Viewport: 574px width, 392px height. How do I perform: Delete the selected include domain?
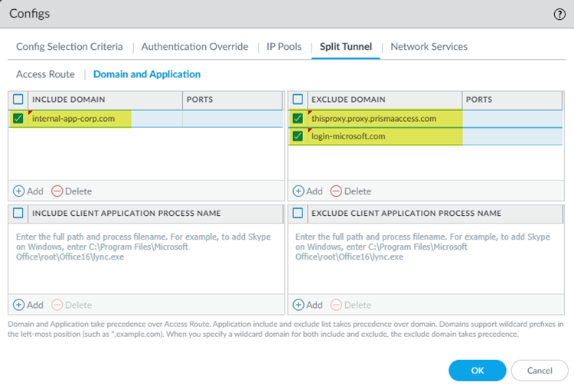point(71,191)
